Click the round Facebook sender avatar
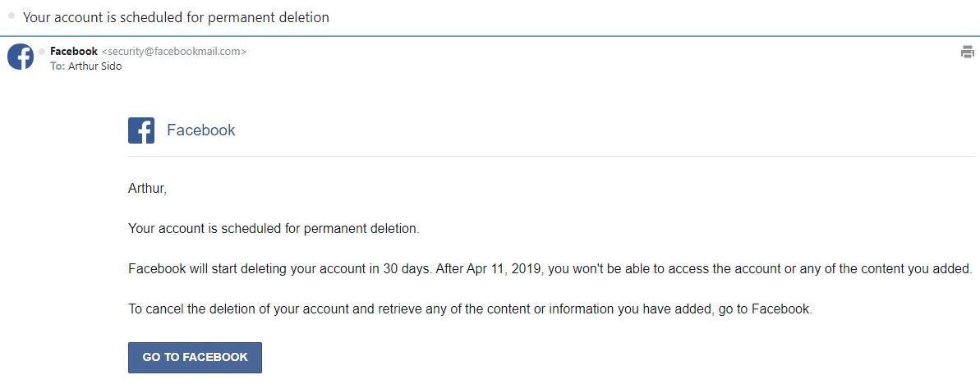The image size is (980, 384). click(x=21, y=57)
